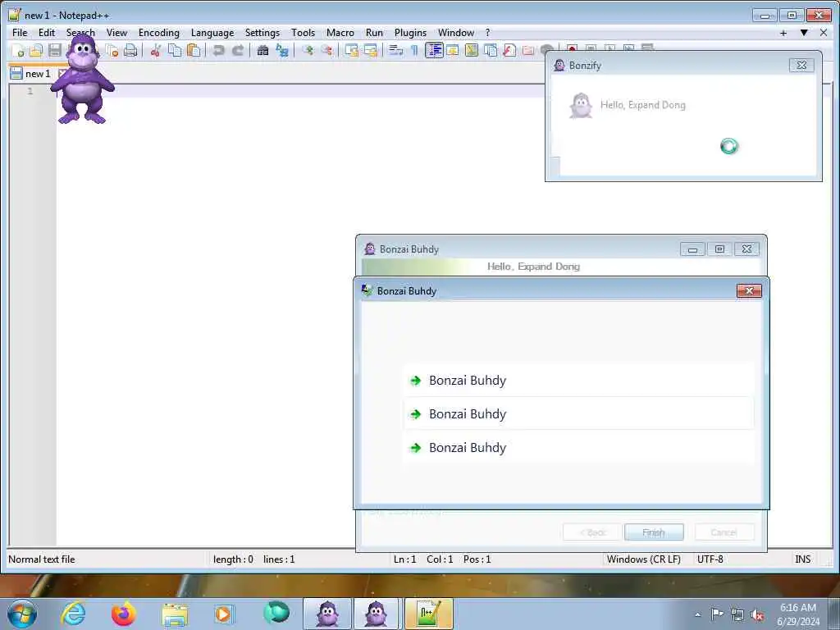Open the Tools menu

coord(303,33)
